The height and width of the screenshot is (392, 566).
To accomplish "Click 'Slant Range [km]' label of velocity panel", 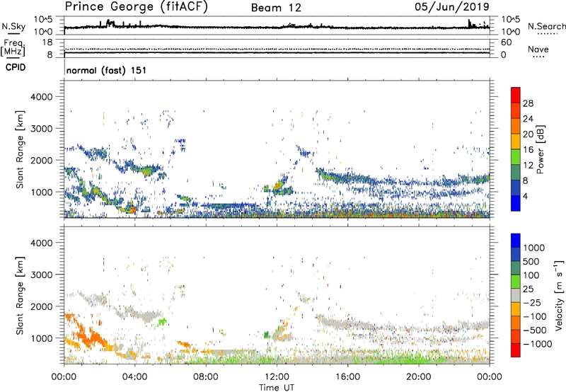I will 21,295.
